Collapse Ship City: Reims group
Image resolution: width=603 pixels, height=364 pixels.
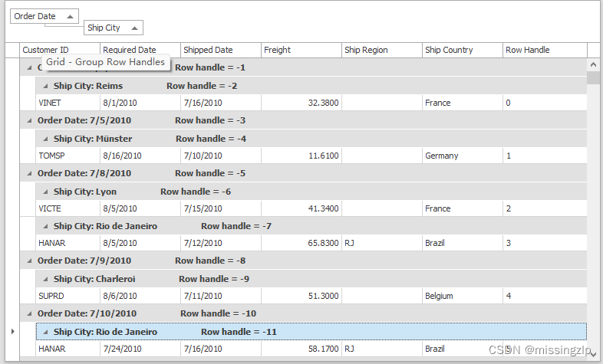tap(45, 86)
